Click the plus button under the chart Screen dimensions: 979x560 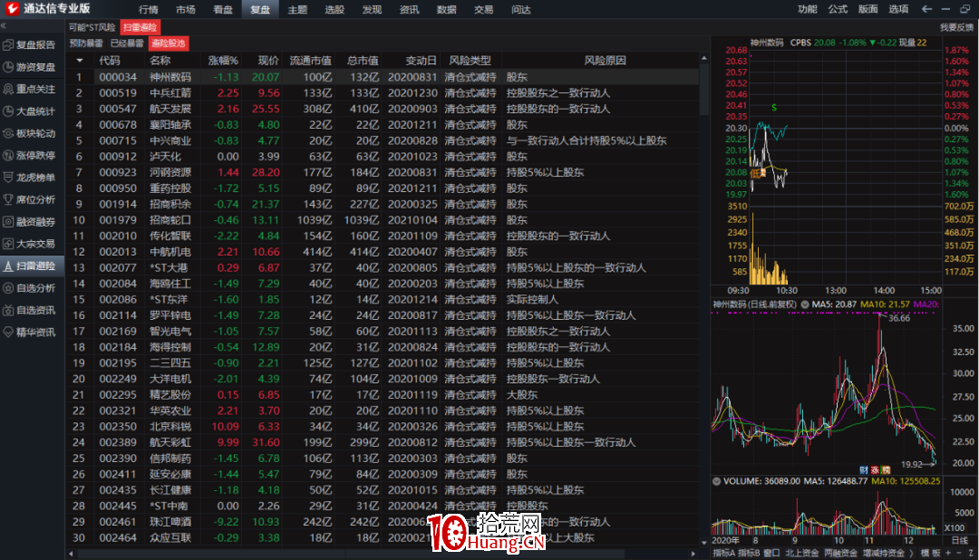pos(948,553)
